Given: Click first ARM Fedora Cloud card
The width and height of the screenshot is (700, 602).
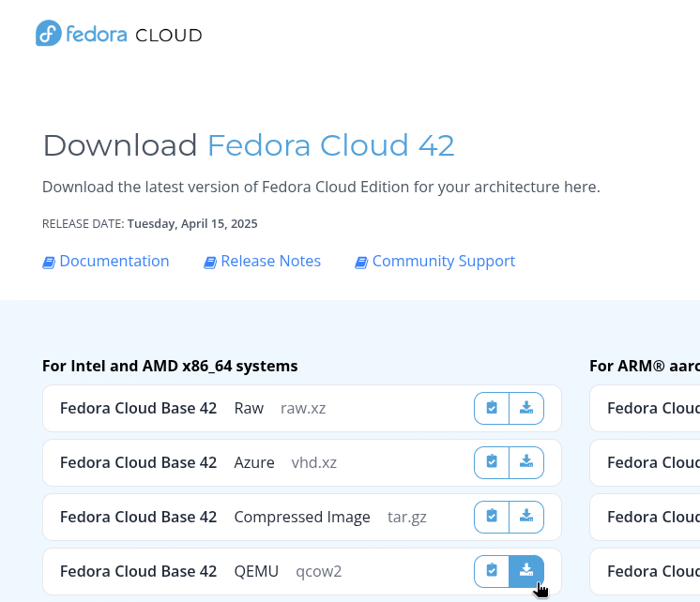Looking at the screenshot, I should point(645,408).
